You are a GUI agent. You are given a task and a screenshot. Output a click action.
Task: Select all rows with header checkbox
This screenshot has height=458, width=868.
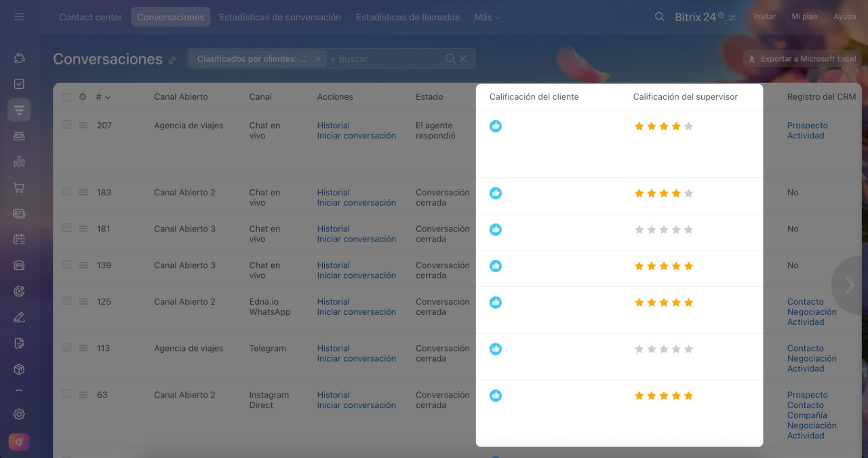click(66, 97)
